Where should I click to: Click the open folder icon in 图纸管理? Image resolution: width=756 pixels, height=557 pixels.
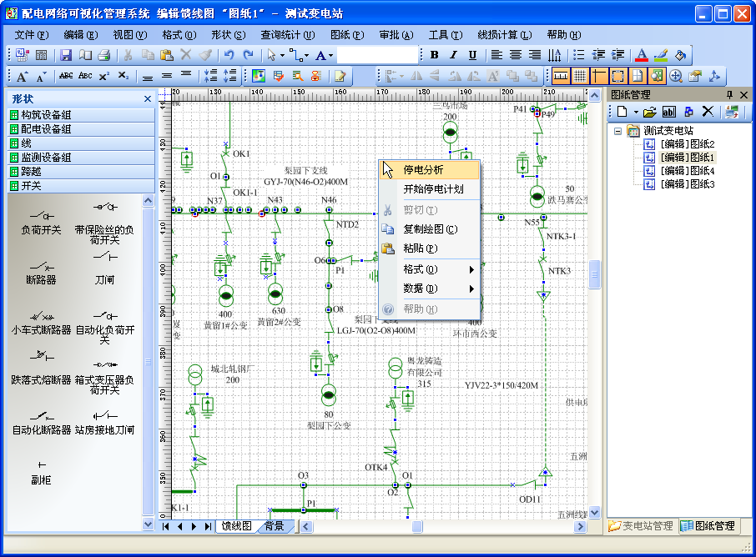point(648,112)
